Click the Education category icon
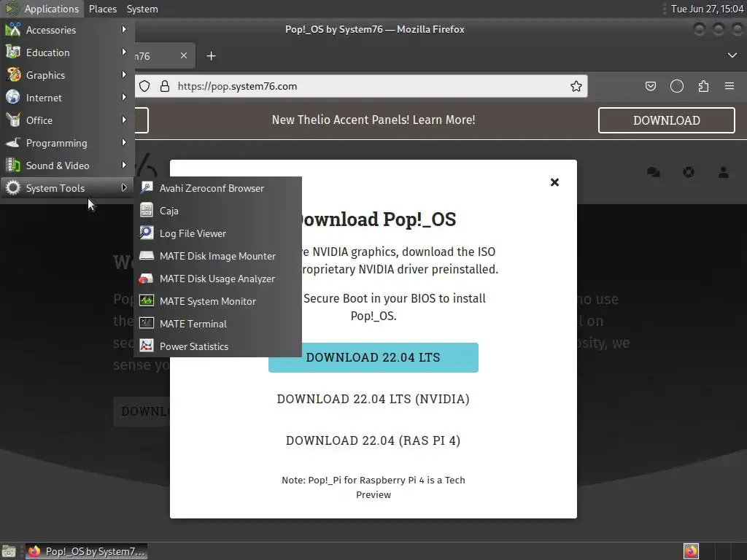Screen dimensions: 747x560 (13, 52)
